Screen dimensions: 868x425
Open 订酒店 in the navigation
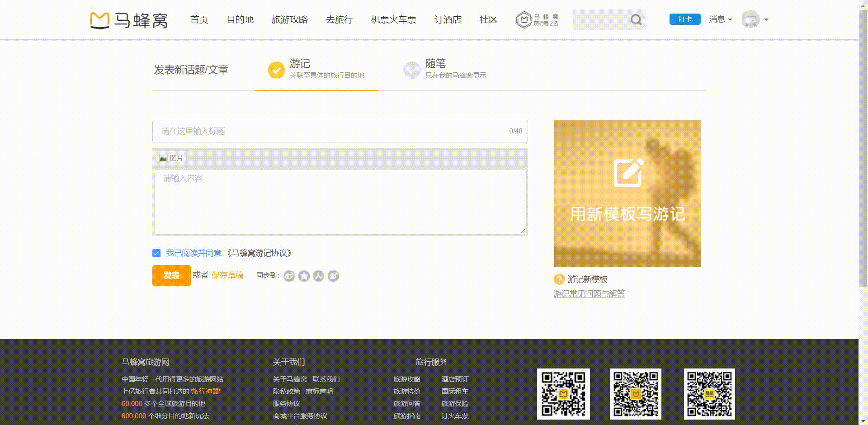pos(448,19)
